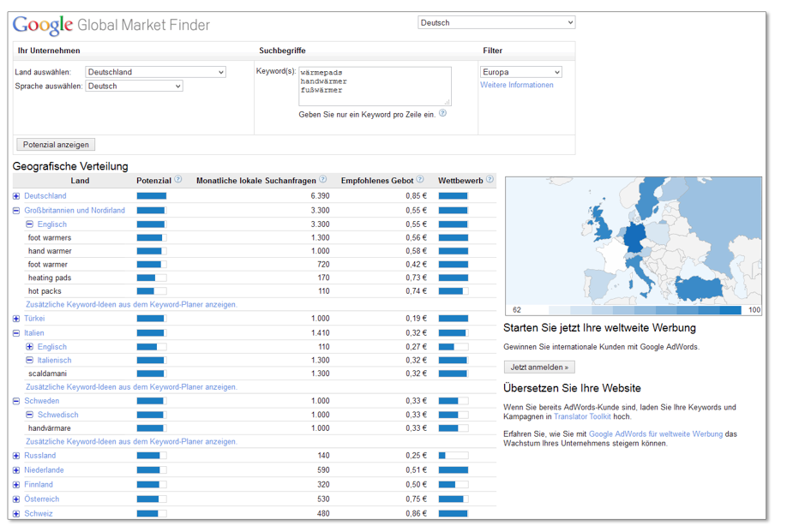Click the 0,86 € bid for Schweiz
The width and height of the screenshot is (787, 532).
point(417,514)
